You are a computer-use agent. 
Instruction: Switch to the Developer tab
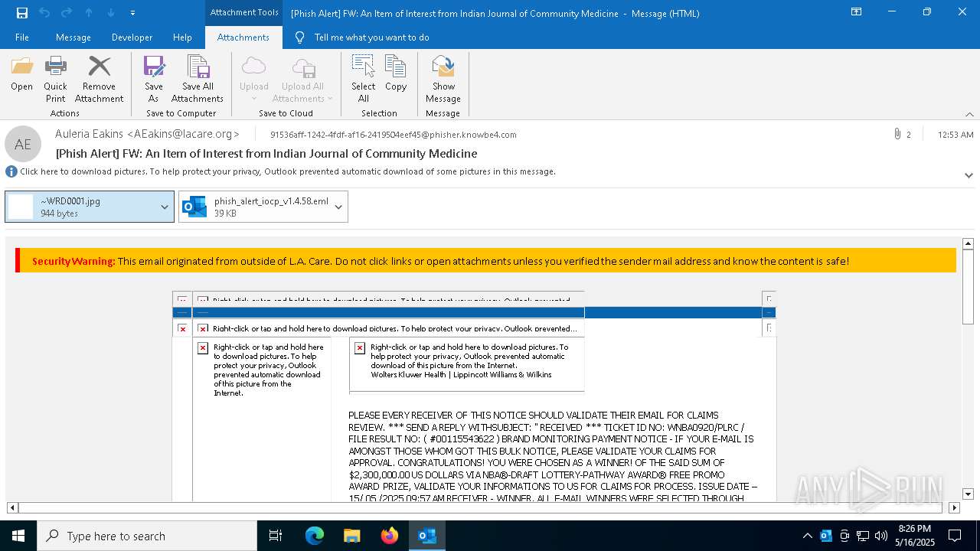pyautogui.click(x=132, y=37)
